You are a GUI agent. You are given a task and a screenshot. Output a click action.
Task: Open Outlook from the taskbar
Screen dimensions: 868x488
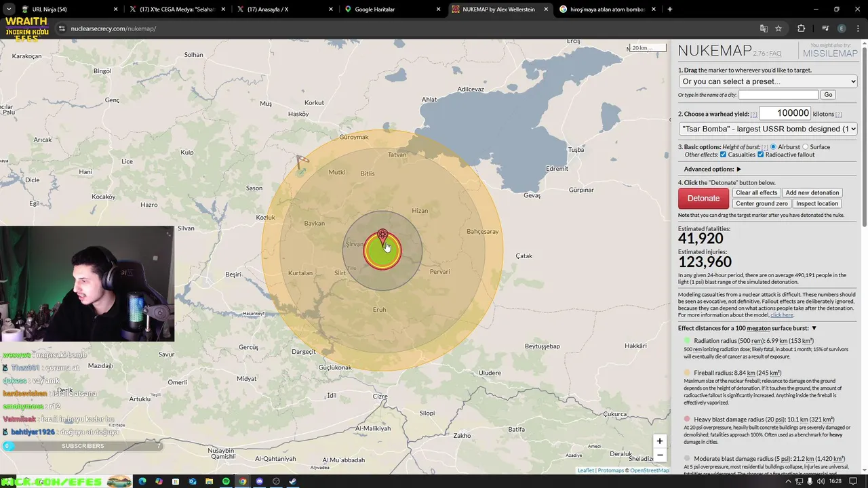tap(193, 482)
